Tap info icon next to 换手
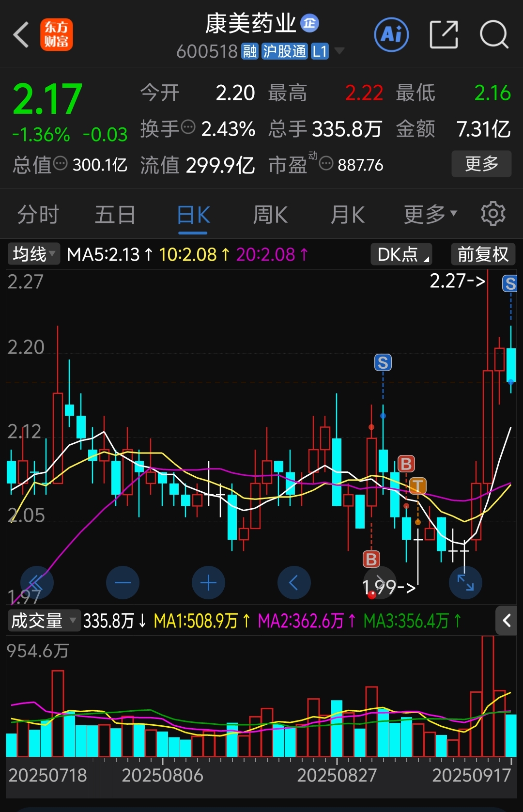 [188, 127]
